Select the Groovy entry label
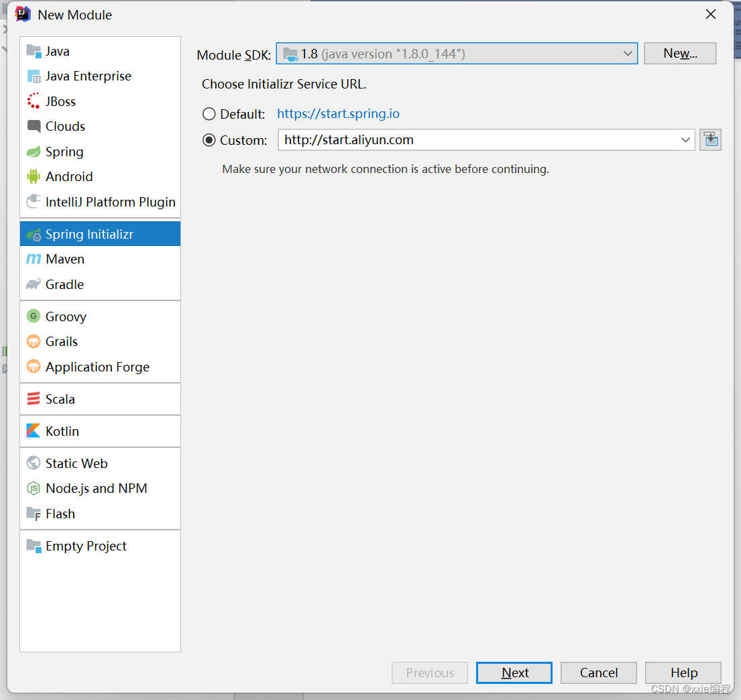741x700 pixels. (66, 316)
